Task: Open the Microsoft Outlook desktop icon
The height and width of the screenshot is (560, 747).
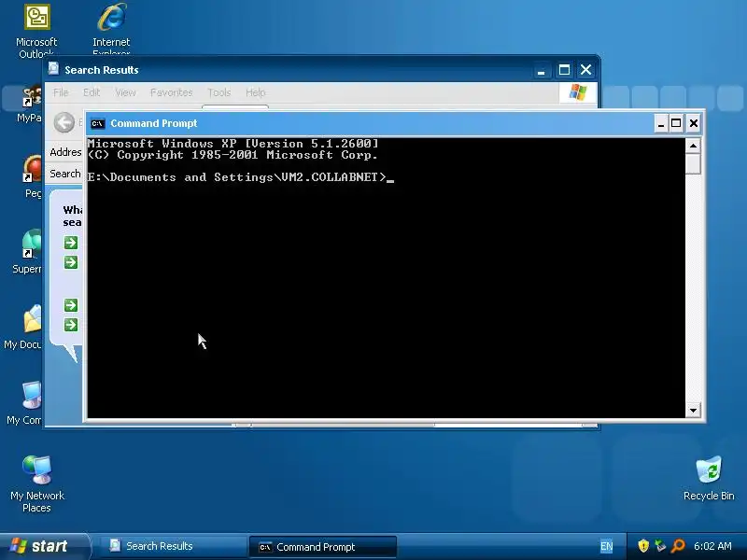Action: 36,30
